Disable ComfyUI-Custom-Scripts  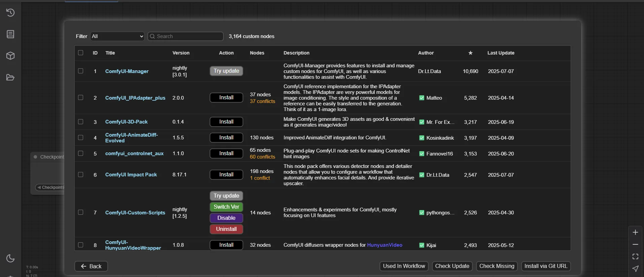click(x=226, y=218)
